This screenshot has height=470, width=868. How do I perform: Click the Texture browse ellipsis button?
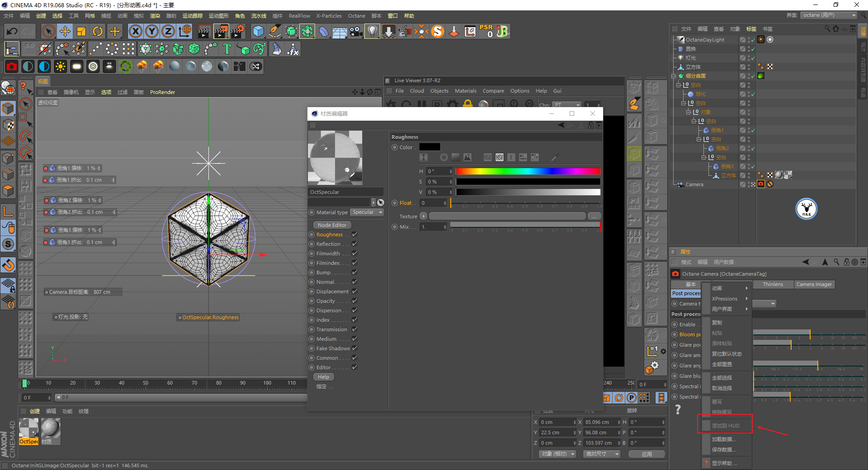point(595,216)
